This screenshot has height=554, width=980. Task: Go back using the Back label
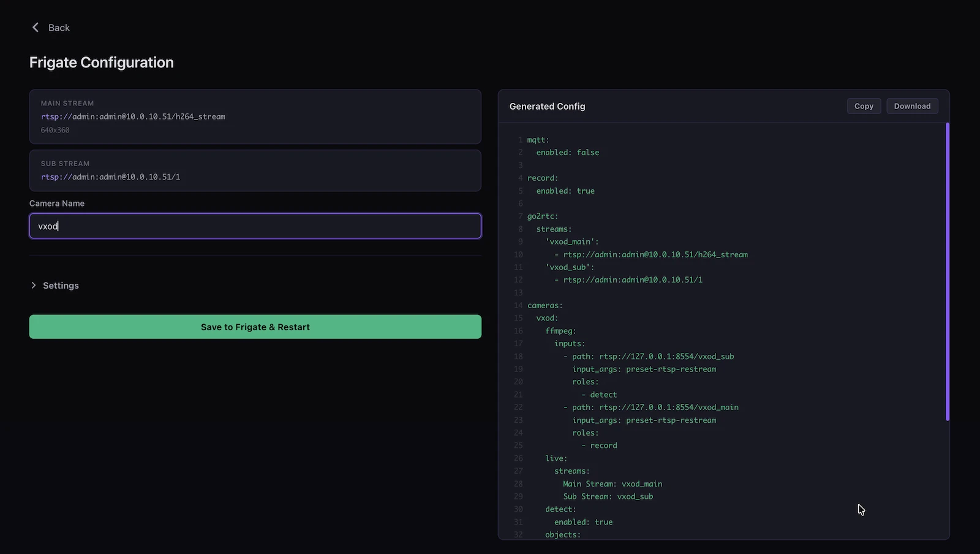tap(59, 28)
